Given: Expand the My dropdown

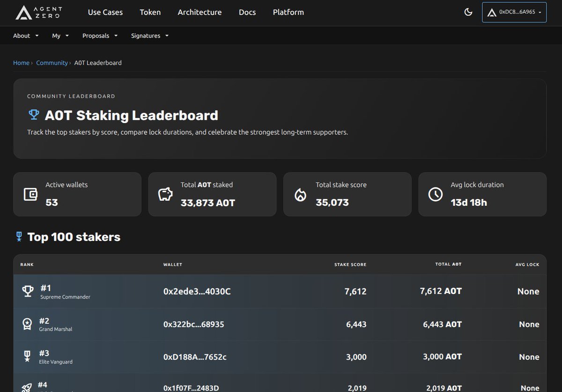Looking at the screenshot, I should (x=60, y=36).
